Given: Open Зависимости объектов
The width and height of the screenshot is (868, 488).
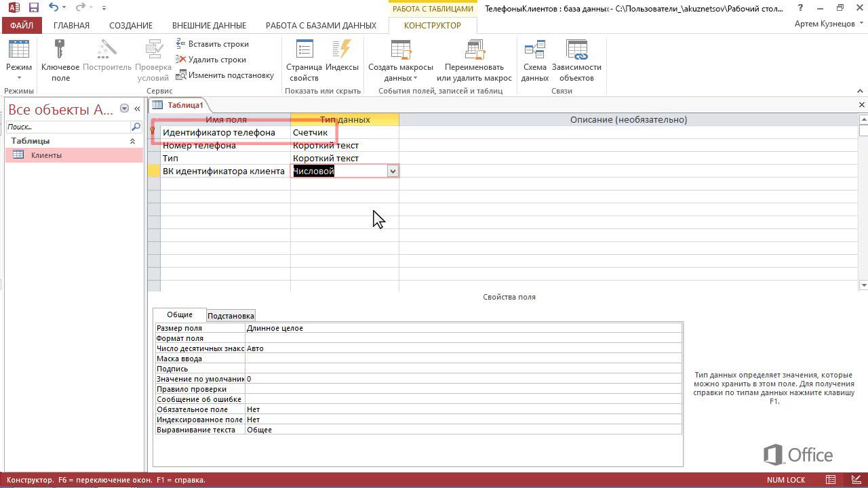Looking at the screenshot, I should pos(576,60).
